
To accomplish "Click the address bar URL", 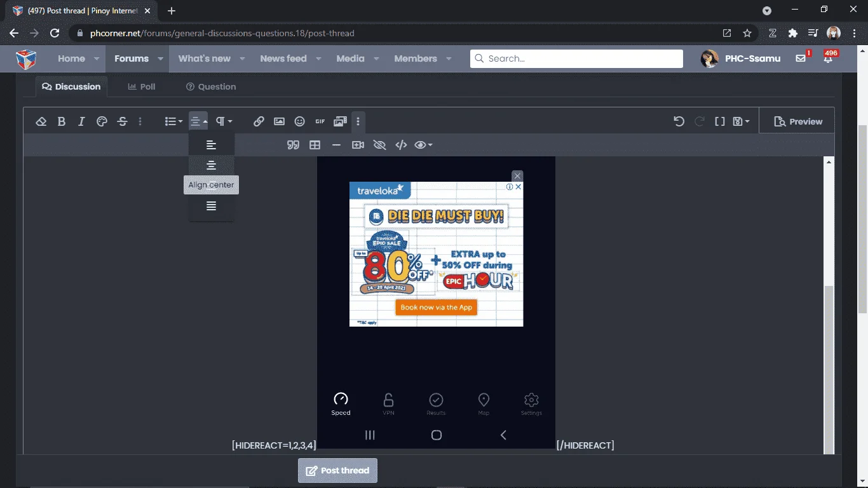I will (x=222, y=33).
